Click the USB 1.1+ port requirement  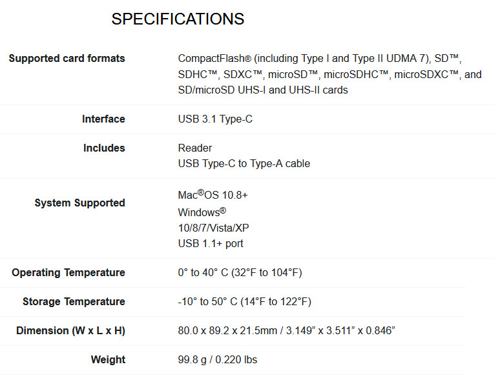210,244
